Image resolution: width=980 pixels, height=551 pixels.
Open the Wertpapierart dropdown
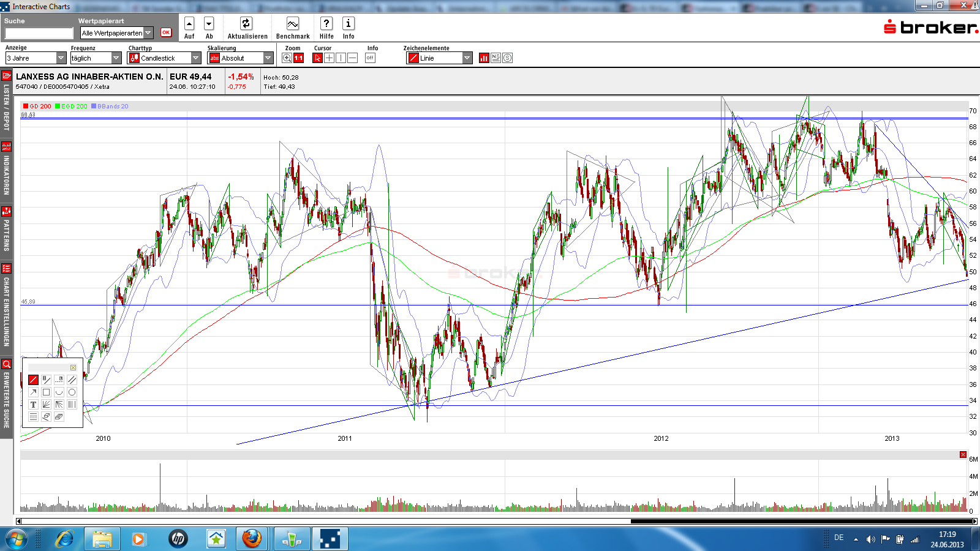tap(116, 33)
